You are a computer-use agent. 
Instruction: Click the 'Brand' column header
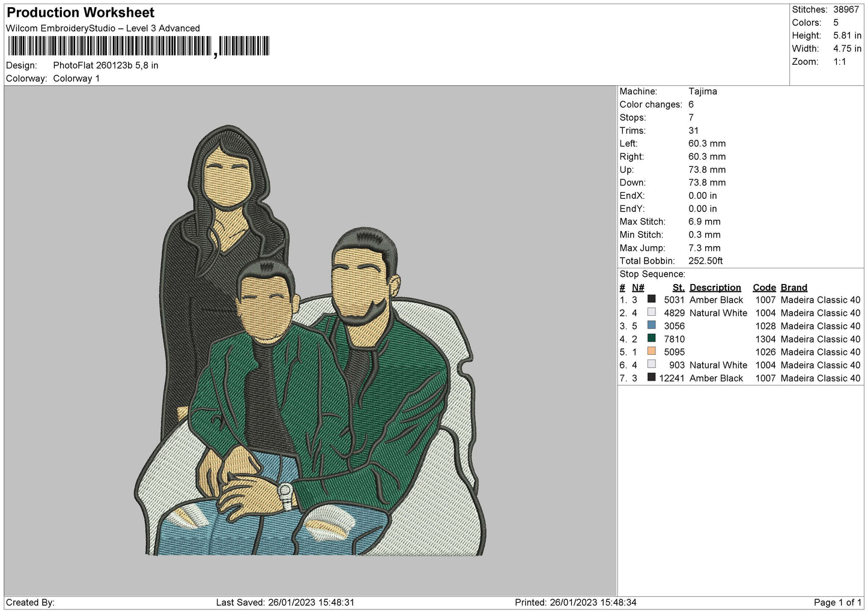pyautogui.click(x=794, y=288)
